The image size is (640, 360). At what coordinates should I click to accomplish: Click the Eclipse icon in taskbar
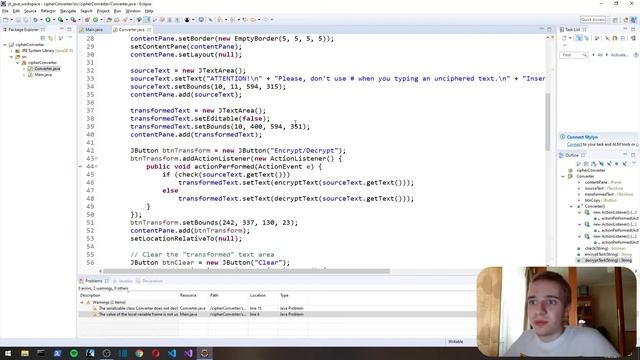click(204, 353)
